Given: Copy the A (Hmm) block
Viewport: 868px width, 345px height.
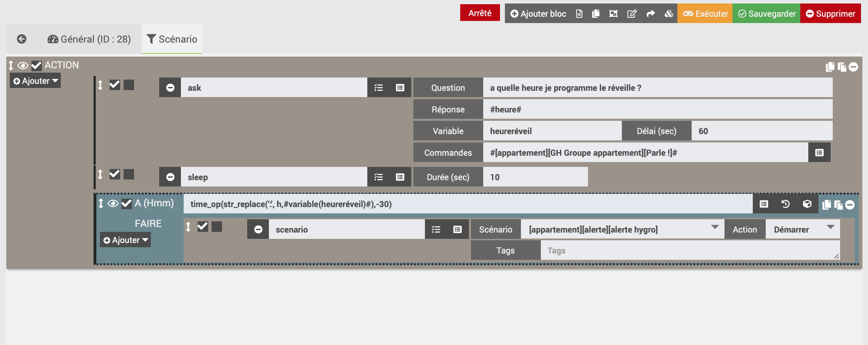Looking at the screenshot, I should 827,205.
